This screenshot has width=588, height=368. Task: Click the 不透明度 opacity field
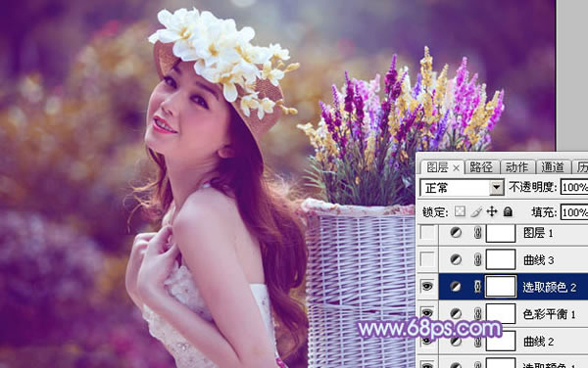click(x=574, y=187)
